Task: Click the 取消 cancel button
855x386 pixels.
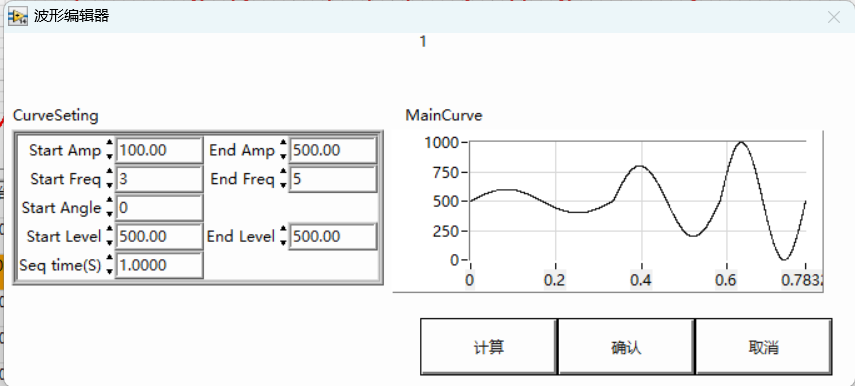Action: [763, 347]
